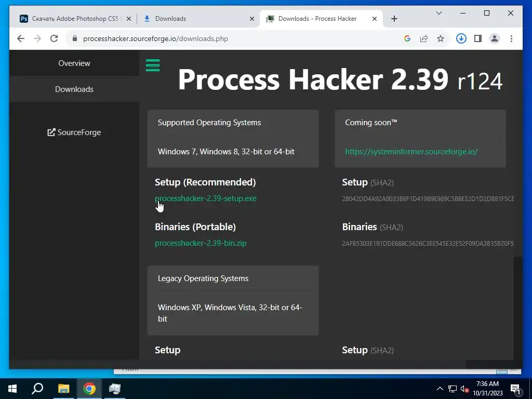Open tab search chevron dropdown
Image resolution: width=532 pixels, height=399 pixels.
tap(438, 13)
